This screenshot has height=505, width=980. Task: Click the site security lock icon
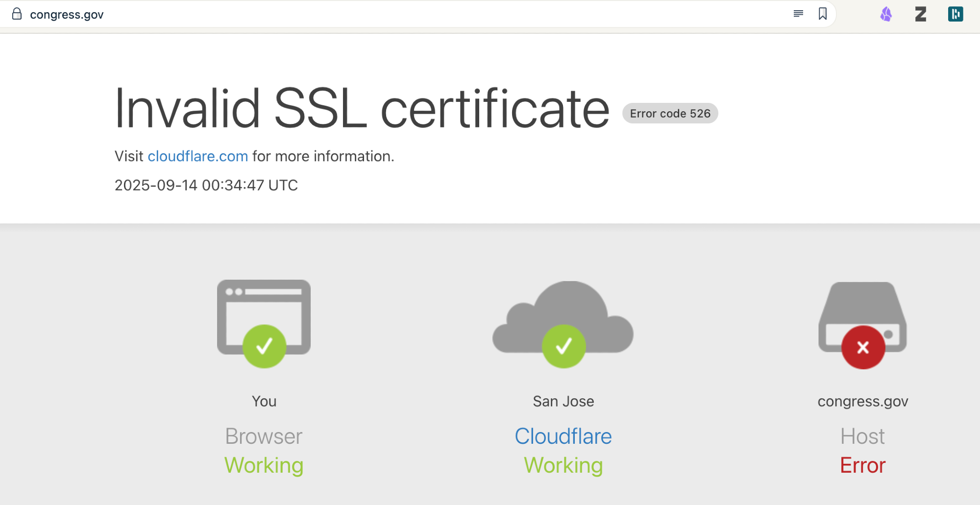click(x=17, y=14)
